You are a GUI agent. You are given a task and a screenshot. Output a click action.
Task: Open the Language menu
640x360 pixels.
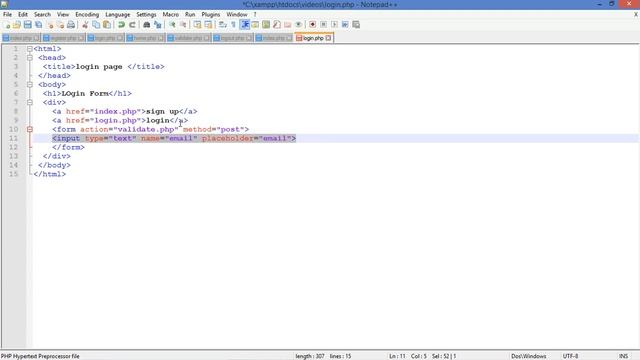[x=118, y=14]
